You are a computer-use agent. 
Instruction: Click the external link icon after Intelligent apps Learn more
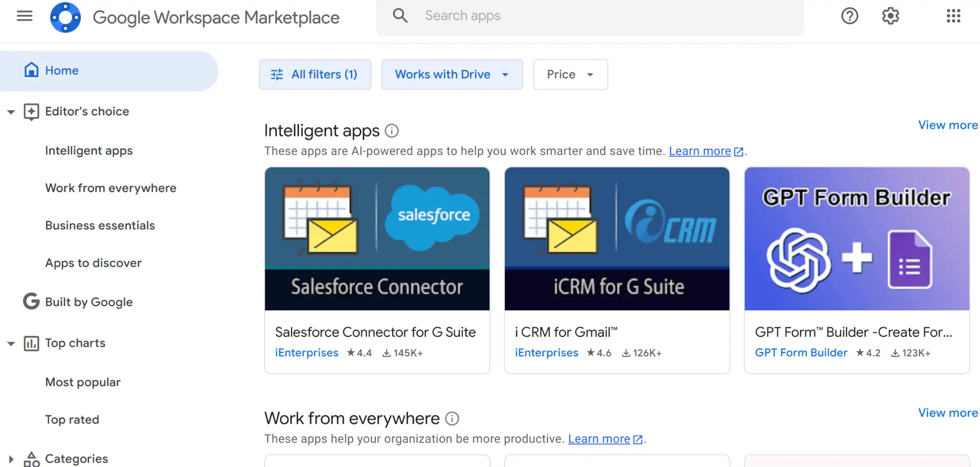[738, 152]
